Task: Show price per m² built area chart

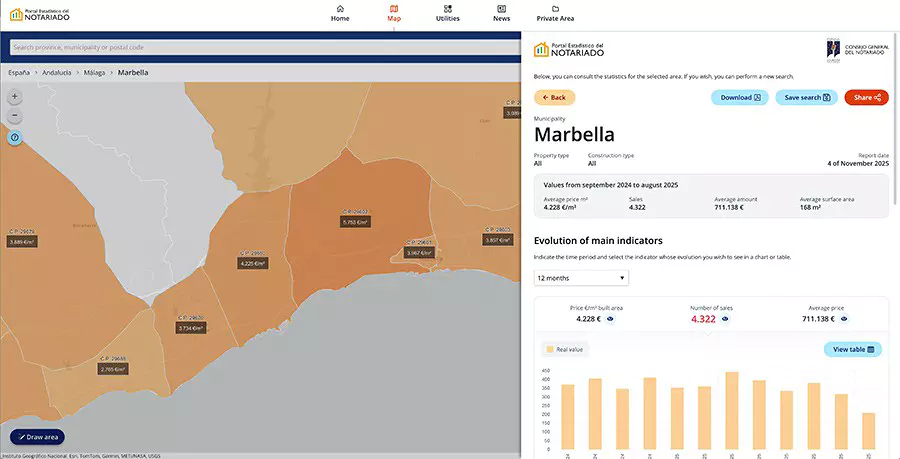Action: point(610,319)
